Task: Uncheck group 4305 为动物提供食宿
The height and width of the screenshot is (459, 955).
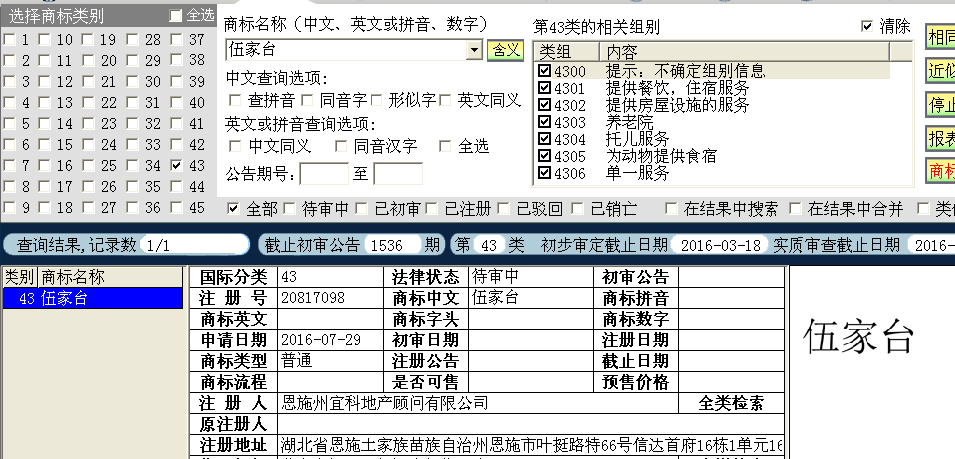Action: click(x=544, y=156)
